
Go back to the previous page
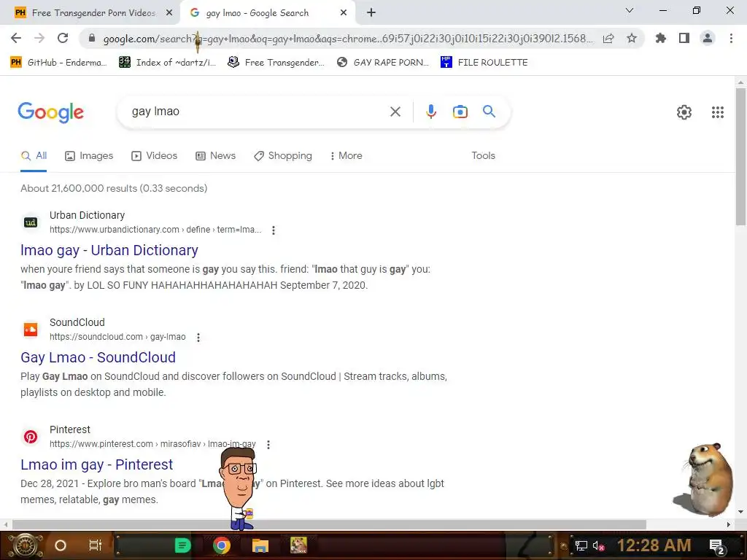[16, 38]
